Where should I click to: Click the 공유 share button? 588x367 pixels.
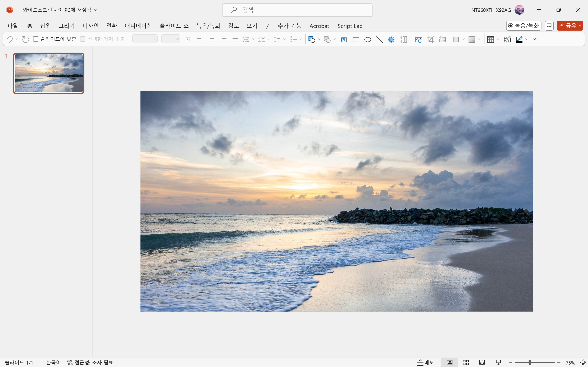pos(567,26)
